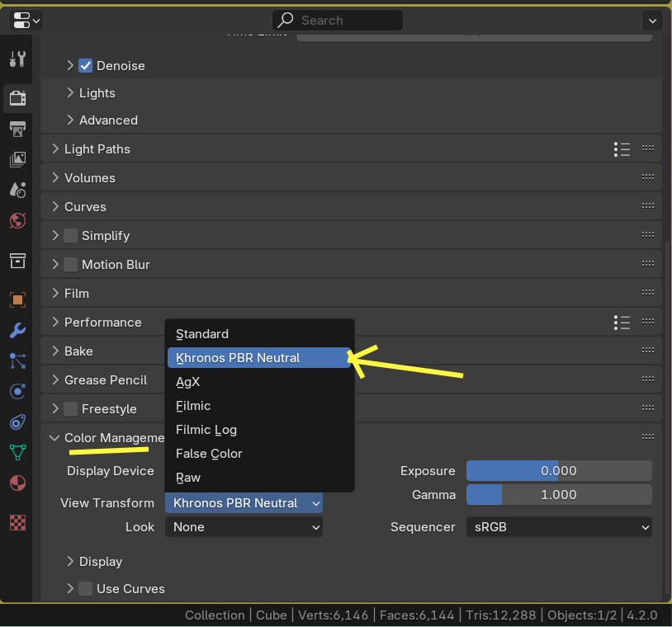This screenshot has height=627, width=672.
Task: Click the Exposure slider field
Action: (x=559, y=471)
